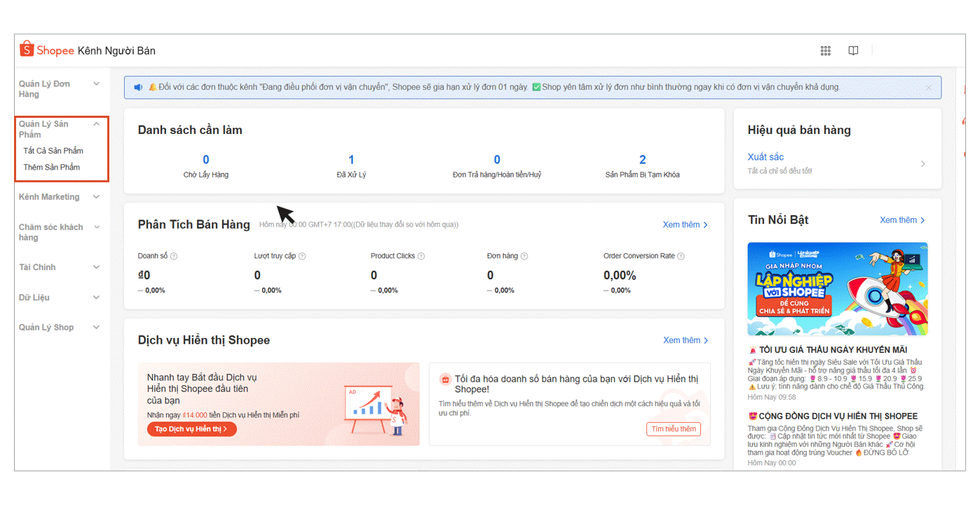Image resolution: width=980 pixels, height=505 pixels.
Task: Click the Tạo Dịch vụ Hiển thị button
Action: point(191,429)
